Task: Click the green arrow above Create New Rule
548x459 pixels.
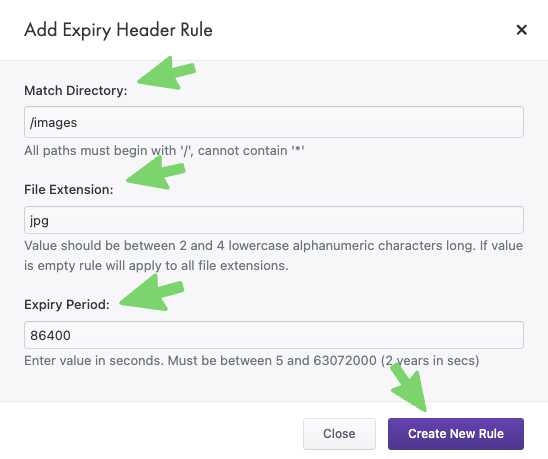Action: click(408, 387)
